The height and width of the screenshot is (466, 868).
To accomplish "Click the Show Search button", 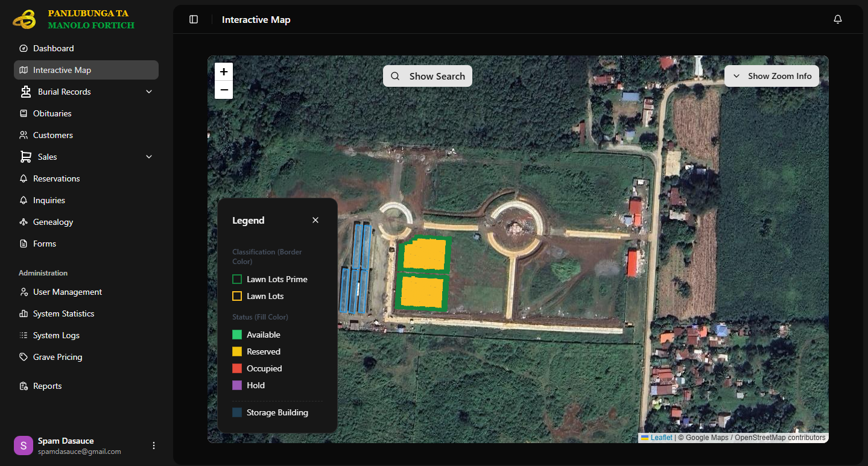I will pyautogui.click(x=428, y=76).
